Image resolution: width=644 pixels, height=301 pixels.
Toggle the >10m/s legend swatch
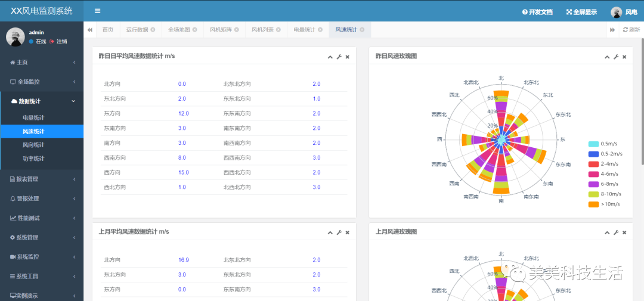click(x=593, y=204)
